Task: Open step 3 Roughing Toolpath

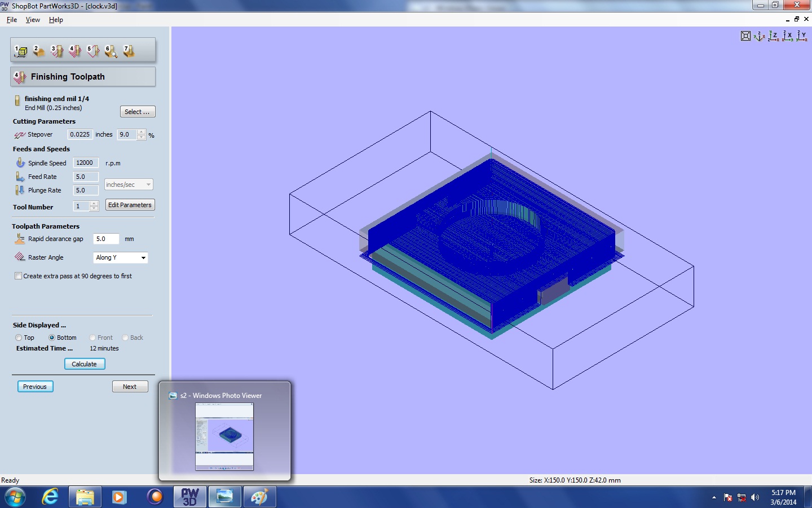Action: [x=57, y=51]
